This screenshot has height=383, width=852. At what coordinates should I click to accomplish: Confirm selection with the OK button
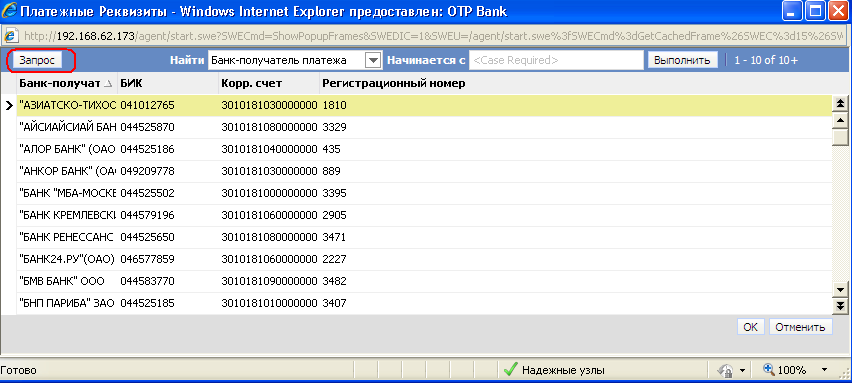[750, 327]
